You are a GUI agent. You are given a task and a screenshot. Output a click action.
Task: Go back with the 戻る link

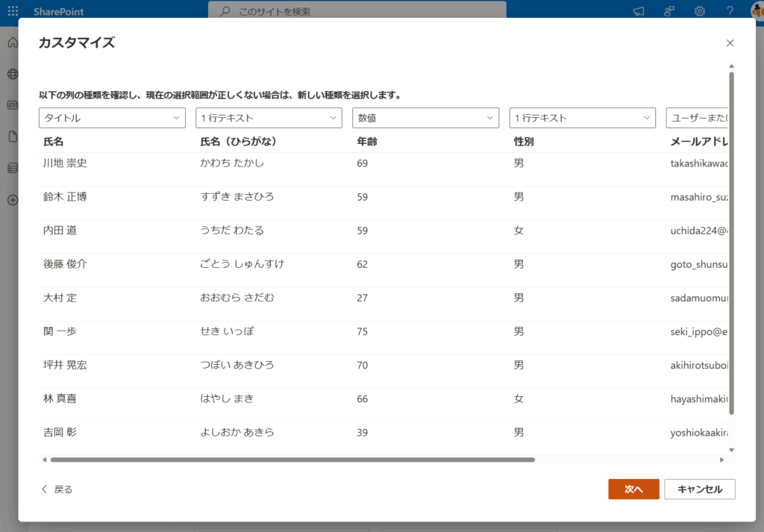click(x=57, y=489)
